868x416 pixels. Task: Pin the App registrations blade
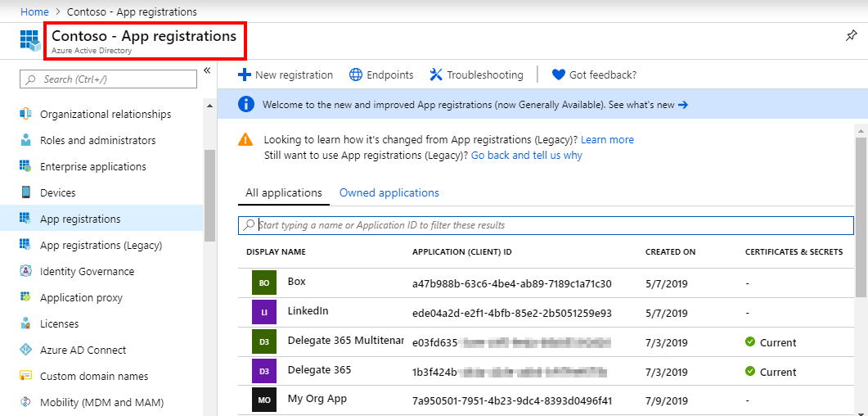click(x=851, y=36)
